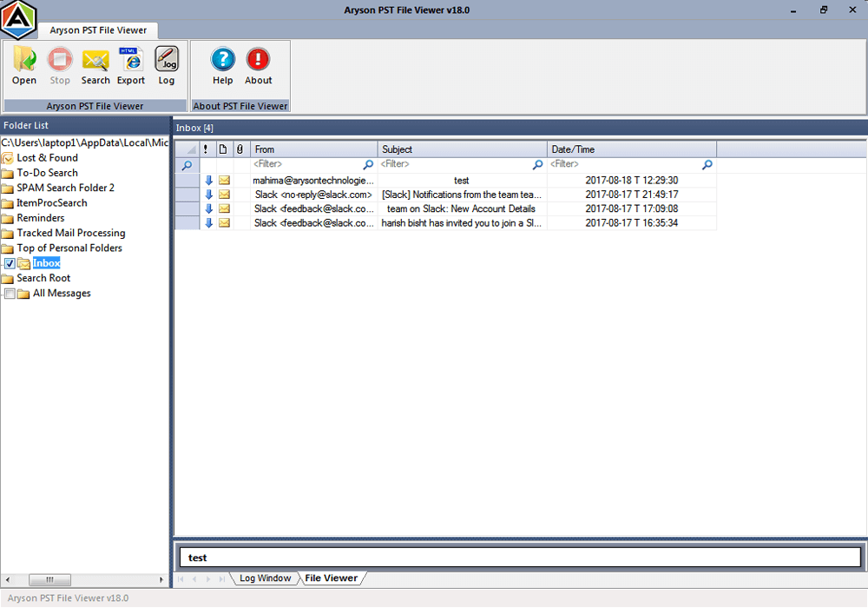868x608 pixels.
Task: Click envelope icon of mahima email row
Action: pos(224,180)
